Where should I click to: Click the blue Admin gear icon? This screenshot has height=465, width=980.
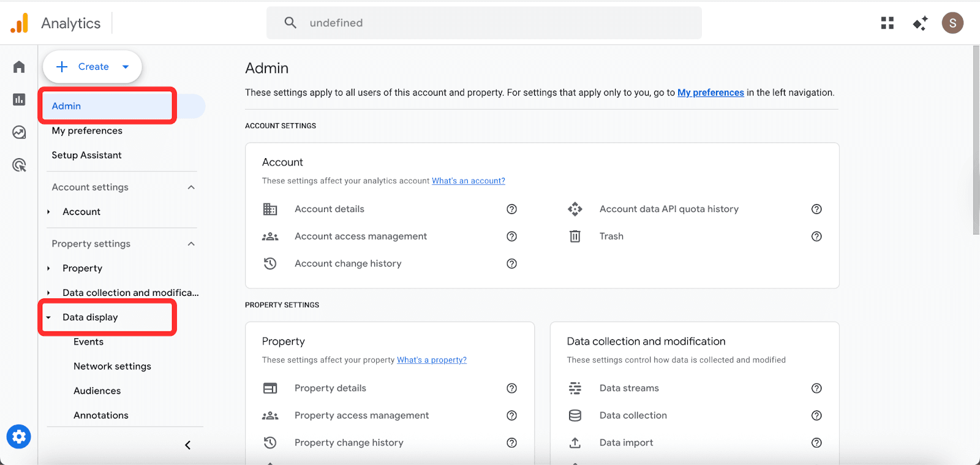19,437
